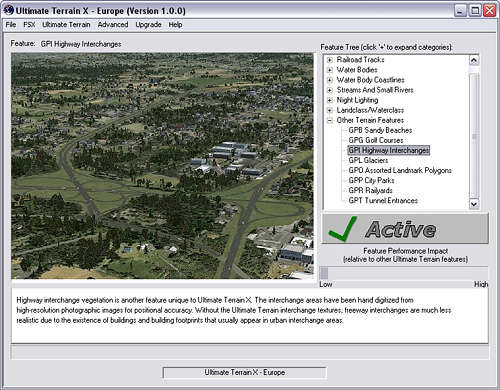
Task: Expand the Railroad Tracks category
Action: pyautogui.click(x=330, y=60)
